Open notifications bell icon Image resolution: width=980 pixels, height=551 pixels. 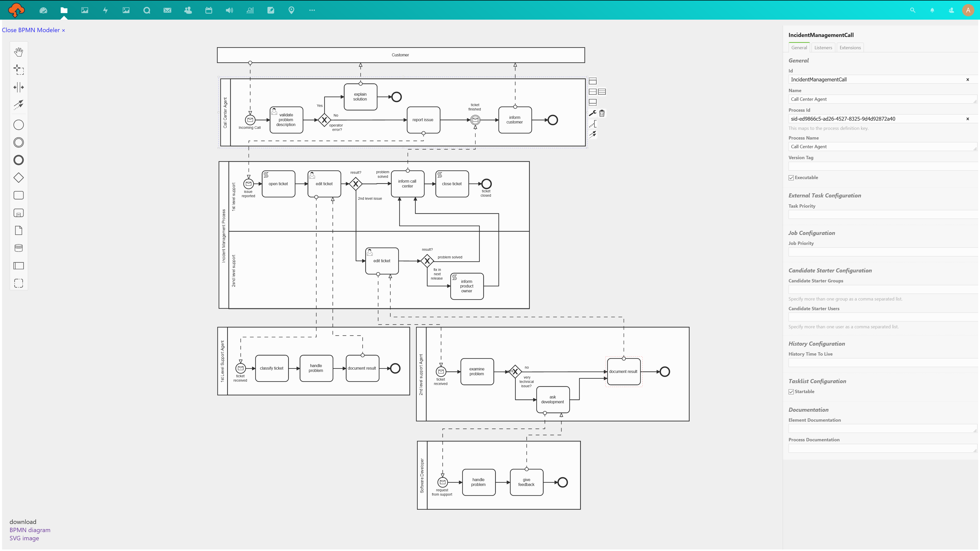click(932, 10)
